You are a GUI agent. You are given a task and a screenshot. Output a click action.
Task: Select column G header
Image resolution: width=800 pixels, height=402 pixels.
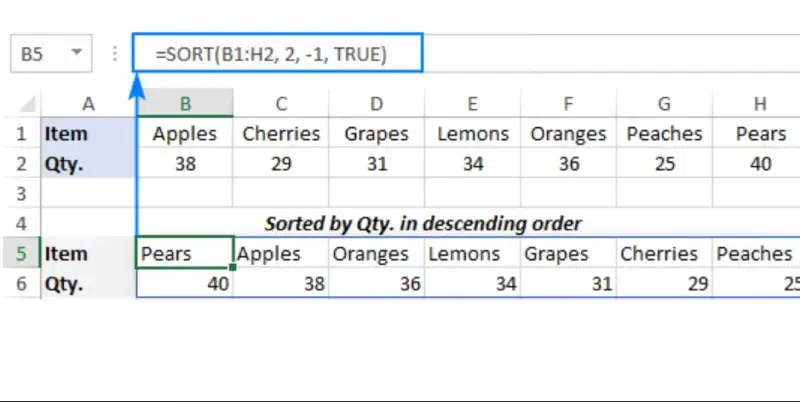[x=664, y=103]
